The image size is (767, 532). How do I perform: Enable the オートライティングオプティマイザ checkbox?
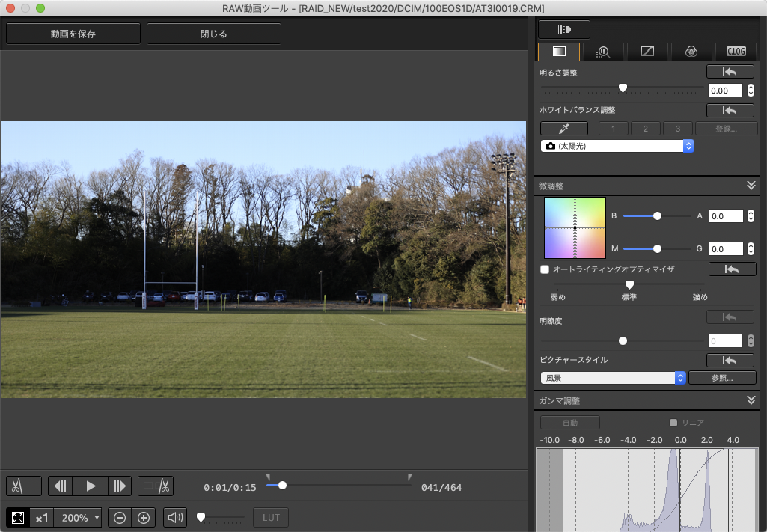[545, 269]
